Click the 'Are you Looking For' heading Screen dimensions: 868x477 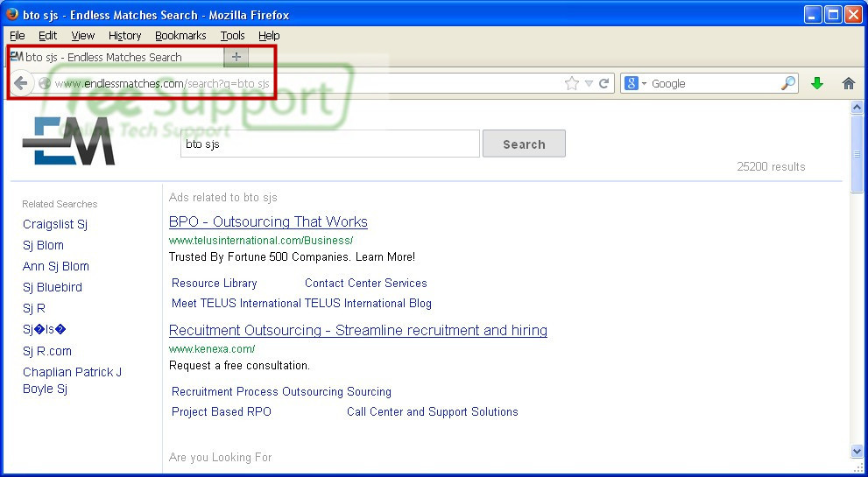point(221,458)
